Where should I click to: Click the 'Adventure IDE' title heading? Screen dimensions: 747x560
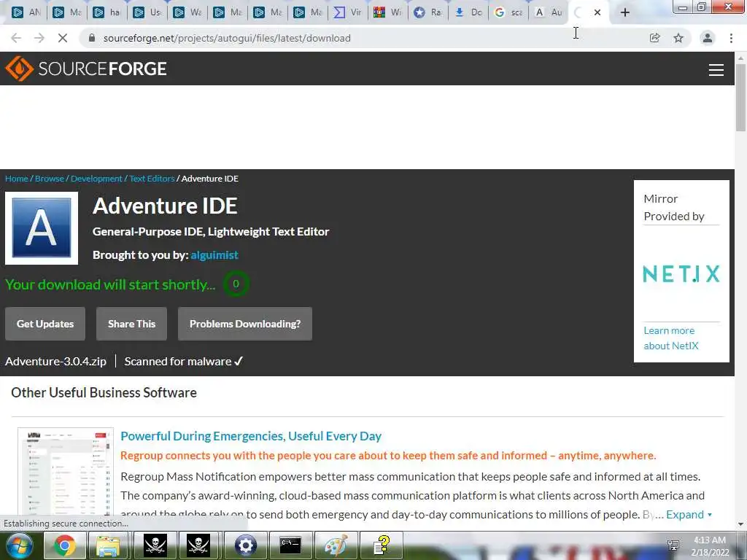click(165, 206)
